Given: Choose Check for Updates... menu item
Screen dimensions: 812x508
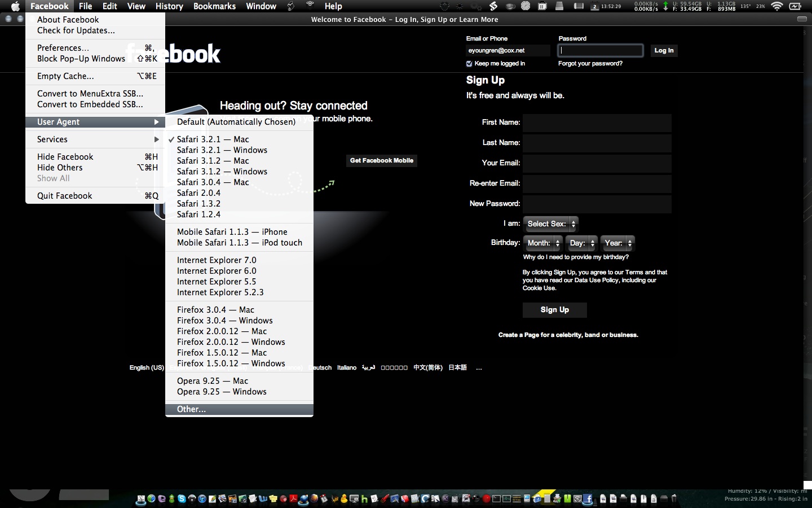Looking at the screenshot, I should [95, 30].
